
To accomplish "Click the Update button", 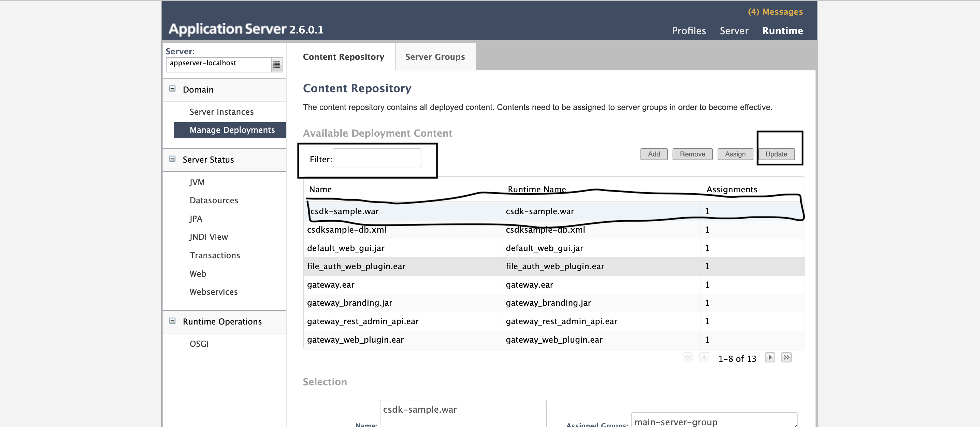I will point(776,154).
